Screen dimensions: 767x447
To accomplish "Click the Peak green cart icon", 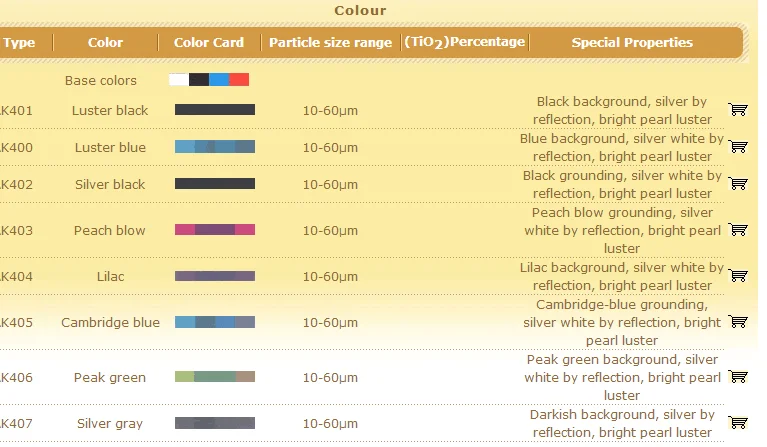I will [738, 377].
